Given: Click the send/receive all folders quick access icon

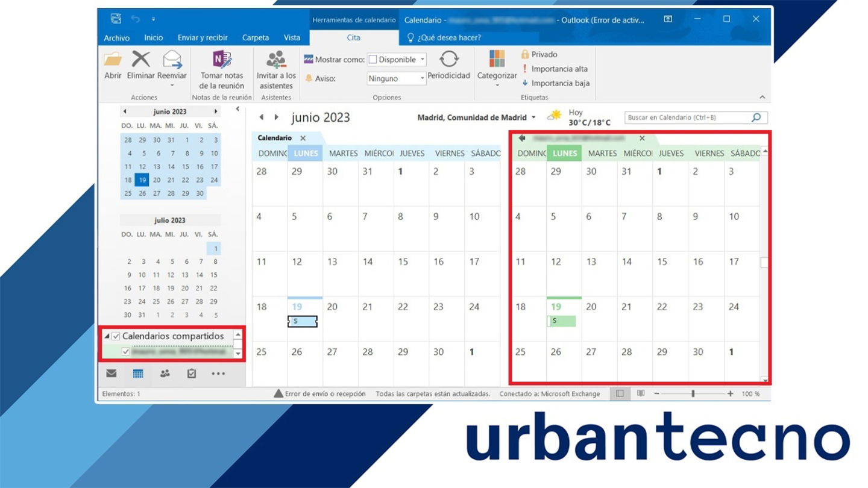Looking at the screenshot, I should pos(116,19).
